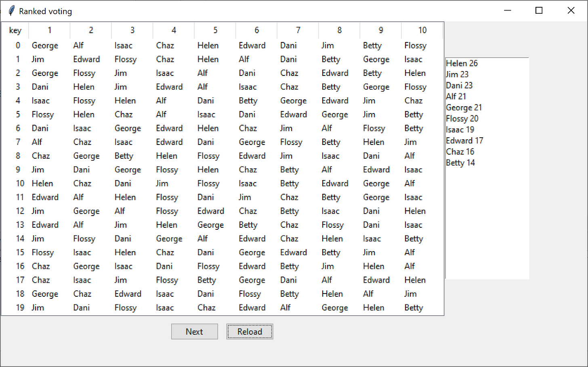Click 'Betty' in row 8 column 3
This screenshot has width=588, height=367.
[x=124, y=156]
